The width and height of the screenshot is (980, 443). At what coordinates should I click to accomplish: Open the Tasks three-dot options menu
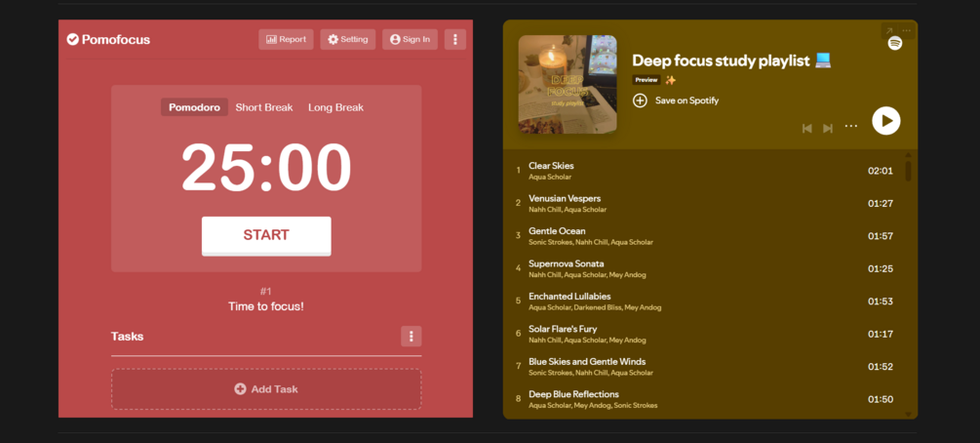pos(412,337)
